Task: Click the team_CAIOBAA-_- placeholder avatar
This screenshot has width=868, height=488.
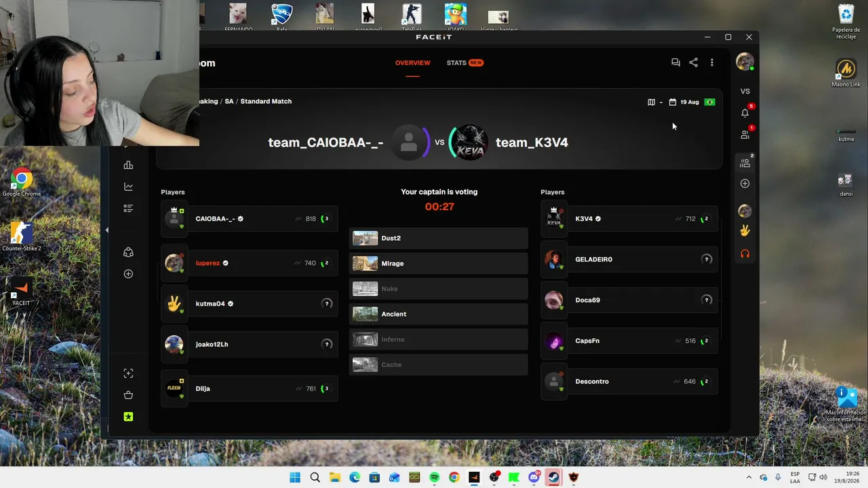Action: tap(408, 142)
